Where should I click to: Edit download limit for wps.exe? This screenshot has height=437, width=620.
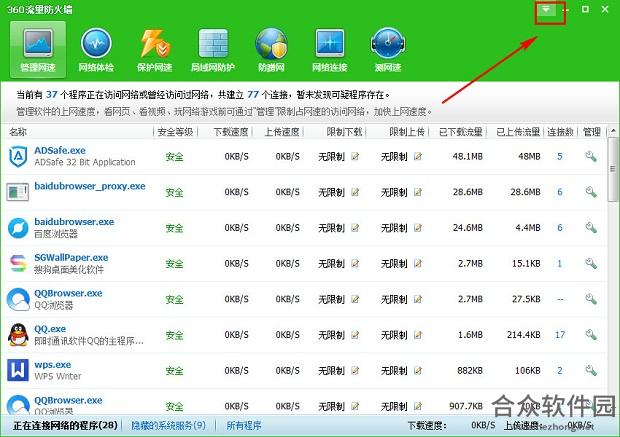355,371
